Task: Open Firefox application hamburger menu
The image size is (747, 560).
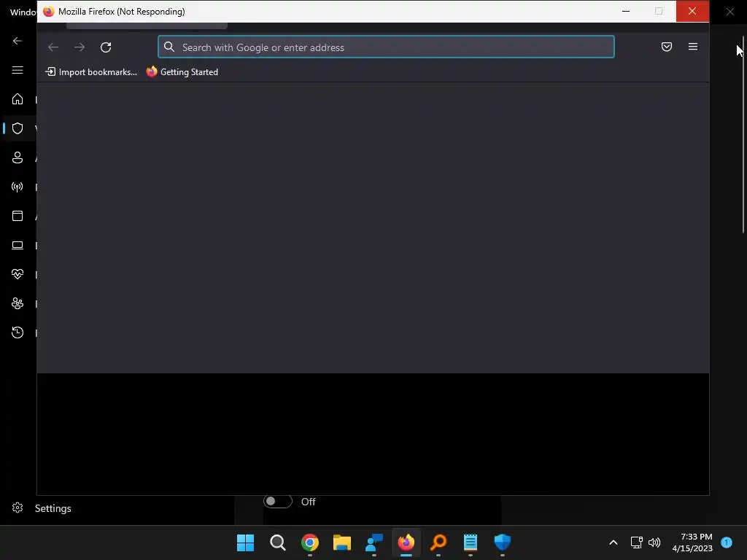Action: pyautogui.click(x=693, y=47)
